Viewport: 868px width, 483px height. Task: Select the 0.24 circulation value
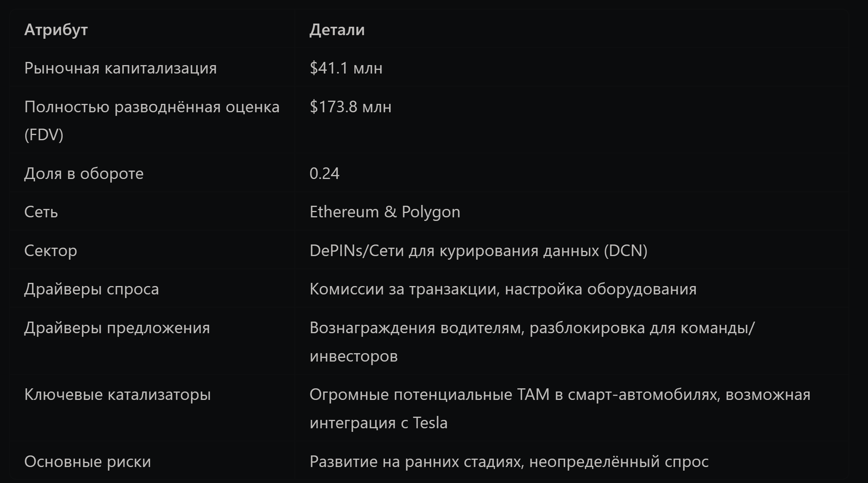(x=324, y=173)
